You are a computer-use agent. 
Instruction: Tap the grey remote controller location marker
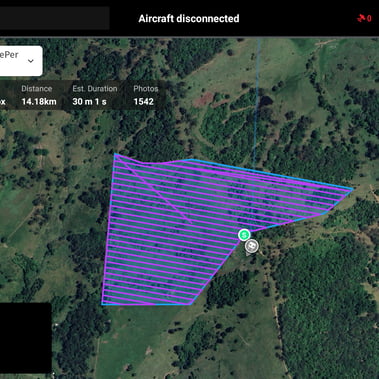click(x=252, y=247)
